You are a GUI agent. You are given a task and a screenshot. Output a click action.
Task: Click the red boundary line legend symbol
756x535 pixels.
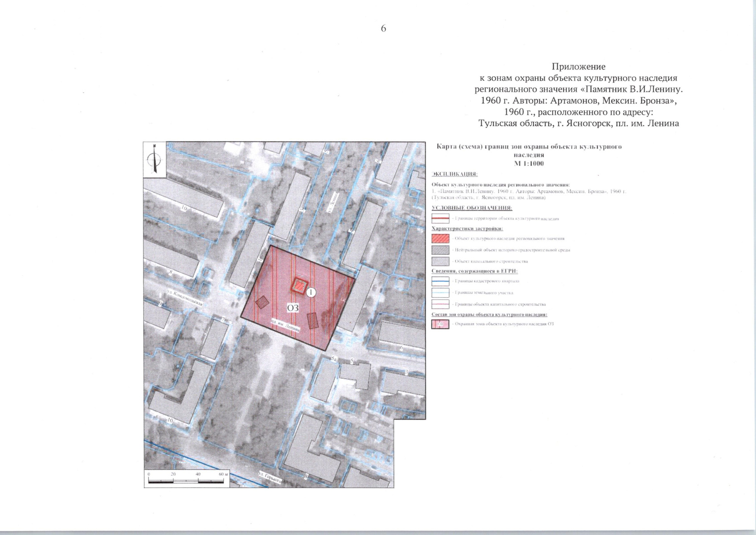click(x=440, y=218)
